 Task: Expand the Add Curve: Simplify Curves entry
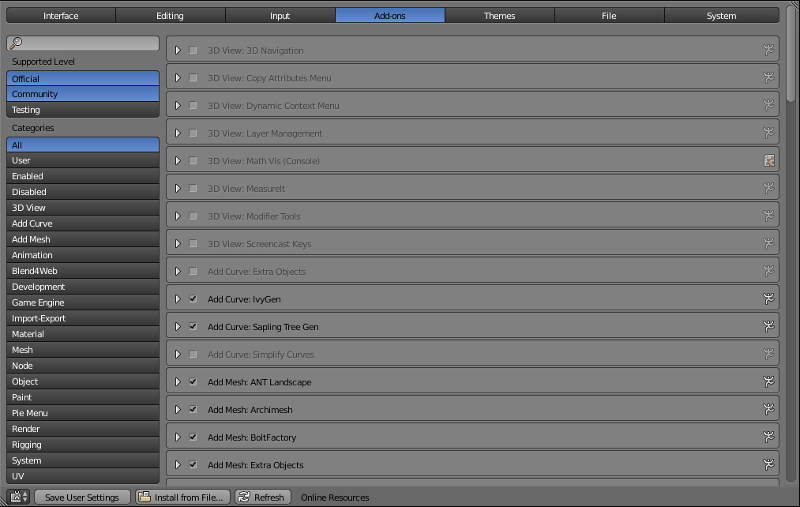177,354
